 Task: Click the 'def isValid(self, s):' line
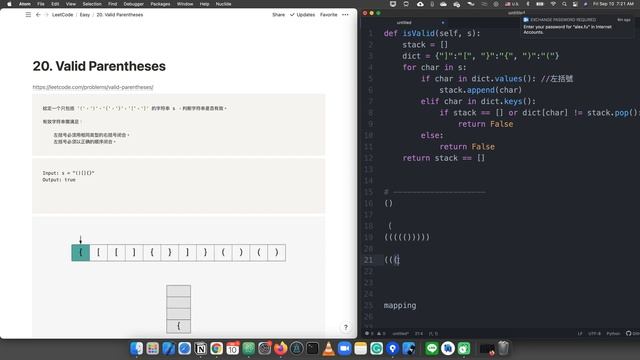coord(432,33)
